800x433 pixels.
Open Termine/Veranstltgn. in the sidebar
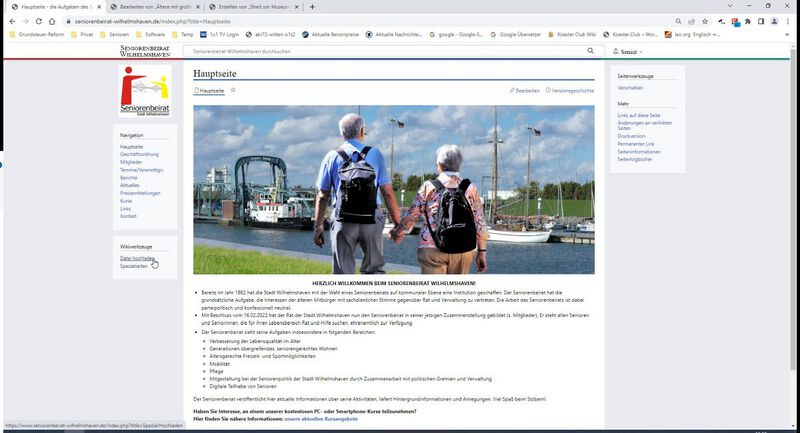[141, 170]
